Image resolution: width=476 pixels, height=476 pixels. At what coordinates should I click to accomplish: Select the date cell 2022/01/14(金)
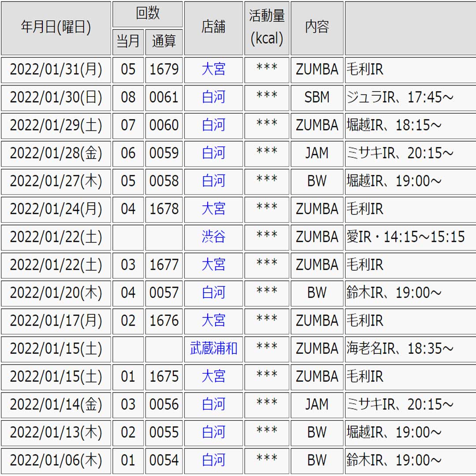[56, 405]
